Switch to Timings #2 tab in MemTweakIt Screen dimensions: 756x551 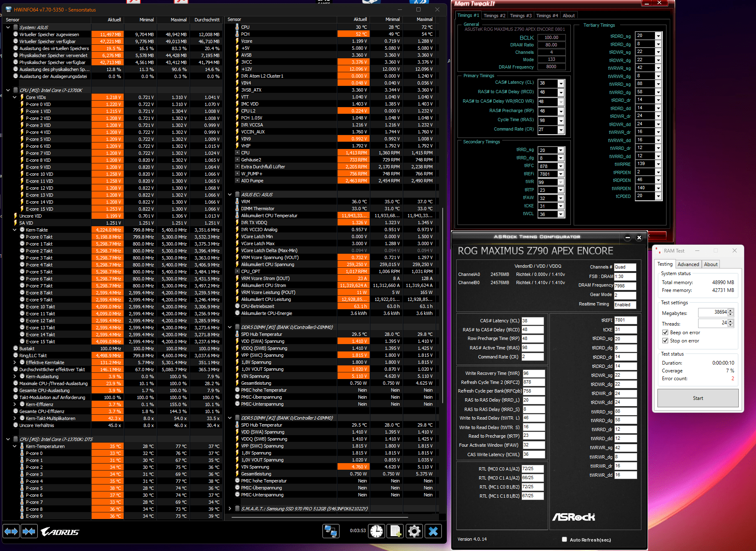pyautogui.click(x=494, y=16)
